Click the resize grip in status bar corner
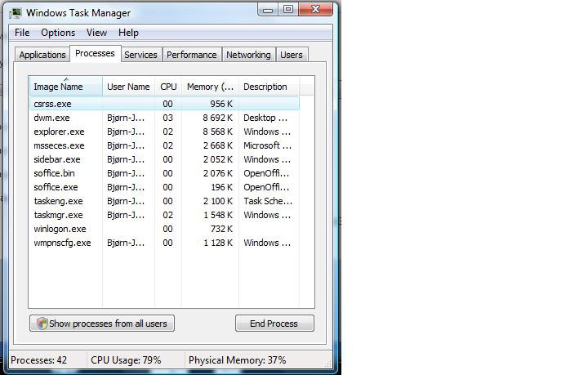Screen dimensions: 588x375 click(x=328, y=364)
